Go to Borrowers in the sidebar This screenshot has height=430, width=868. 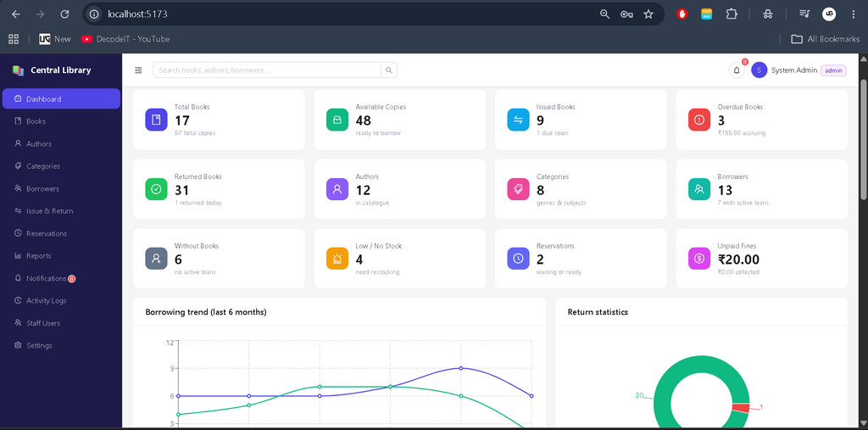(61, 188)
